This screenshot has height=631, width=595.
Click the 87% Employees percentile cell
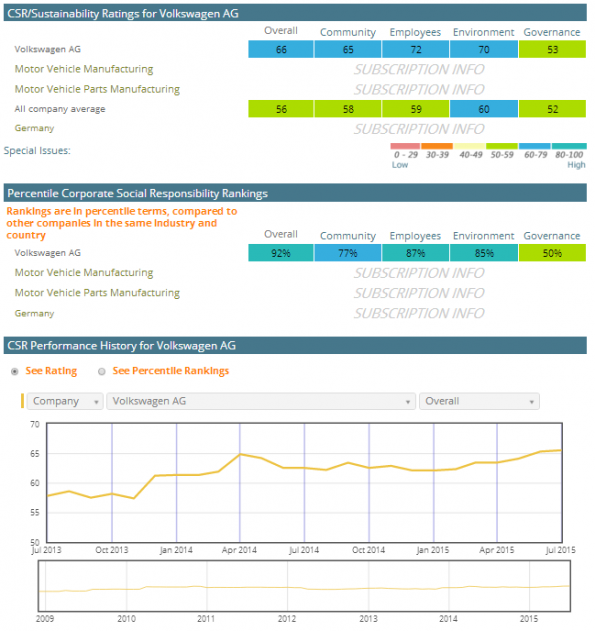[x=416, y=253]
